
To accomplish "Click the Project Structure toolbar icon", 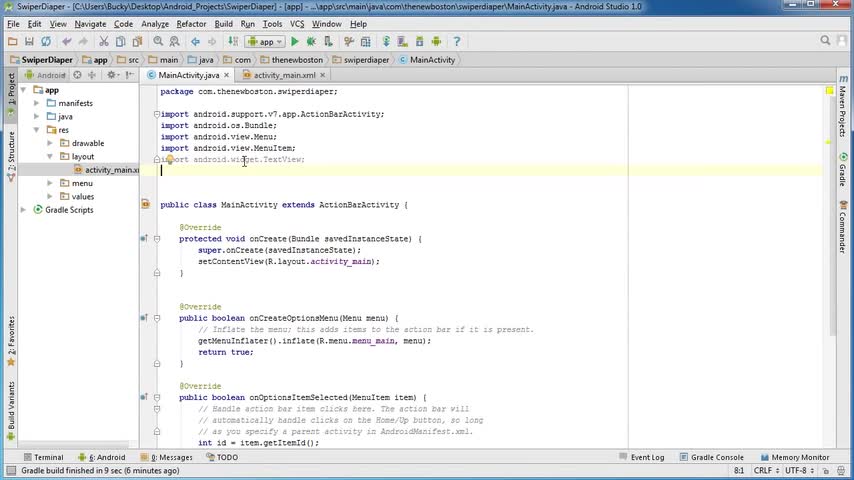I will coord(365,41).
